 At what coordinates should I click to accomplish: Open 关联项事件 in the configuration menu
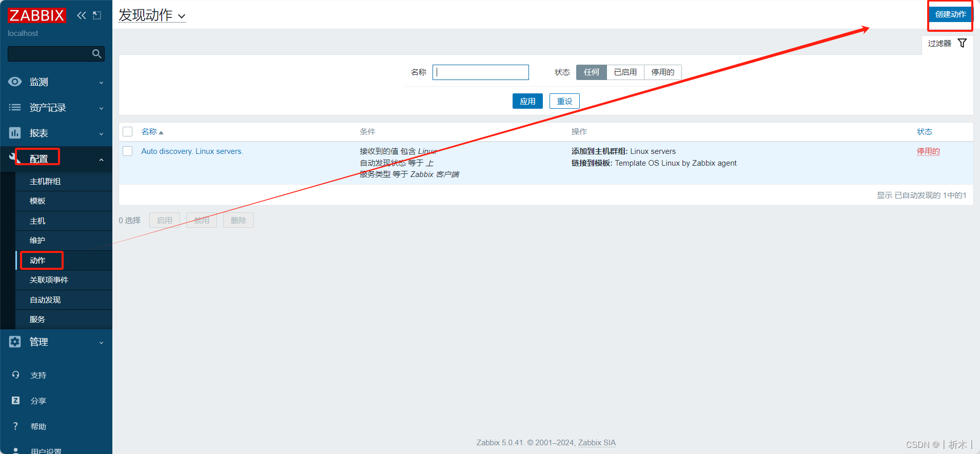point(64,280)
